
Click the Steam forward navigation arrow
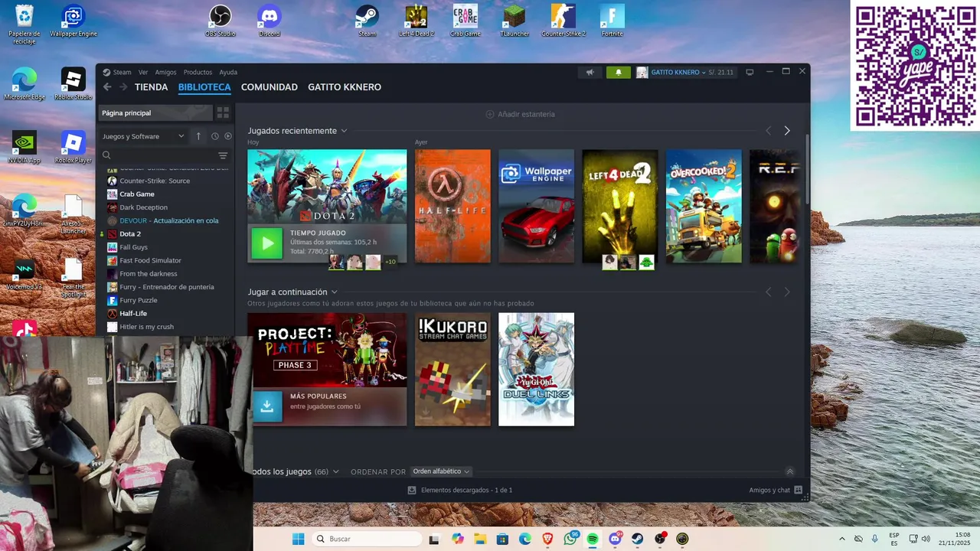pyautogui.click(x=122, y=87)
